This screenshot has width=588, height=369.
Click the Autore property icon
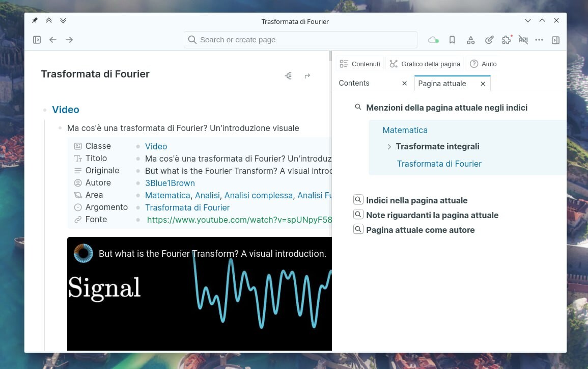coord(78,183)
